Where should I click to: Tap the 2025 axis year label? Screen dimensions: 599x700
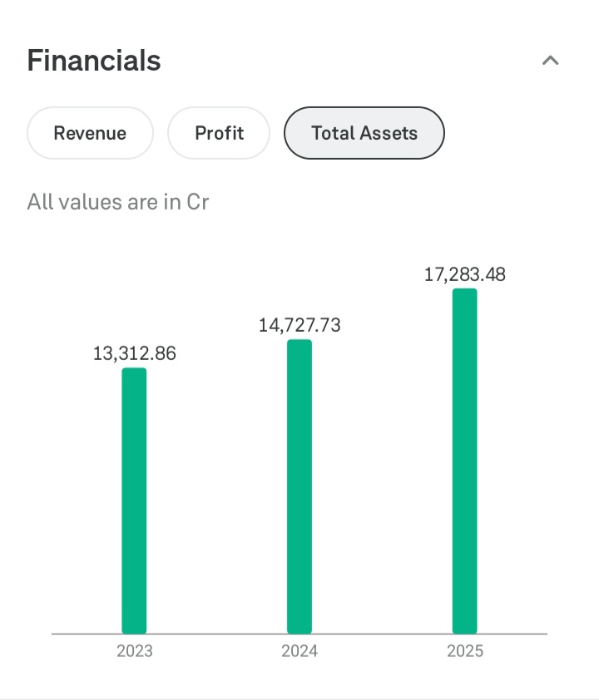point(465,651)
